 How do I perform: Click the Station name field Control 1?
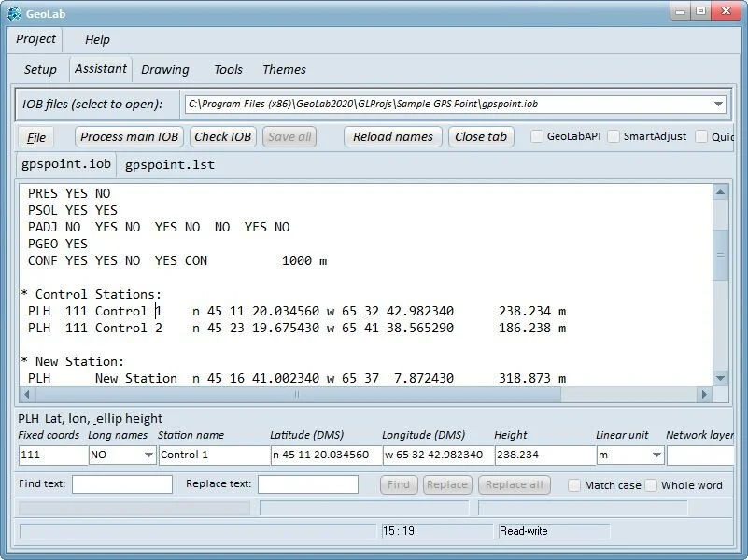pos(214,455)
